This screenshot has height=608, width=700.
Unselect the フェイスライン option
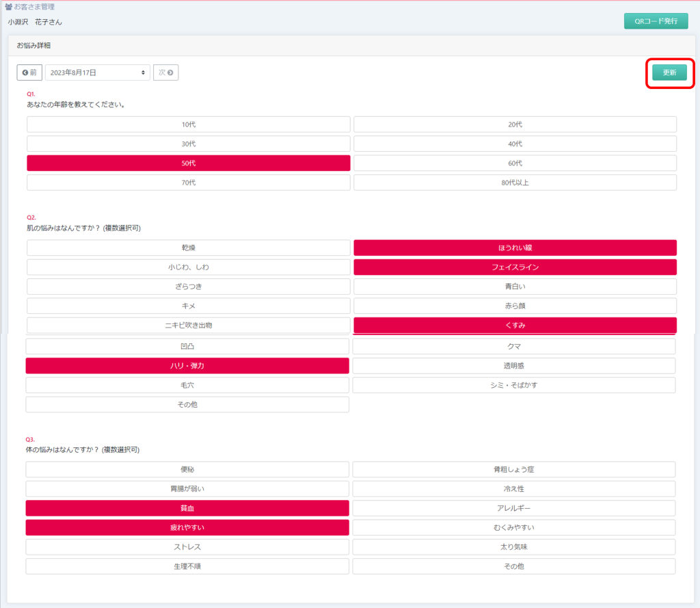(515, 267)
